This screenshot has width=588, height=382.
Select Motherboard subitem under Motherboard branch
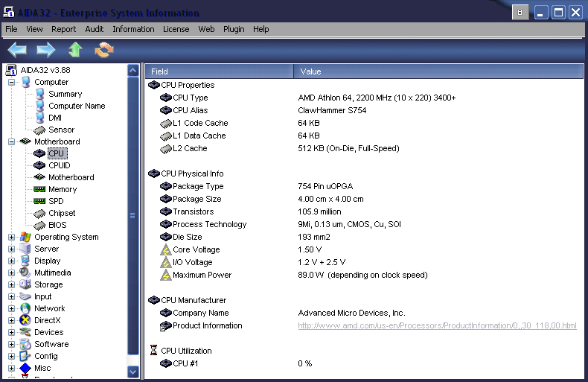tap(71, 177)
